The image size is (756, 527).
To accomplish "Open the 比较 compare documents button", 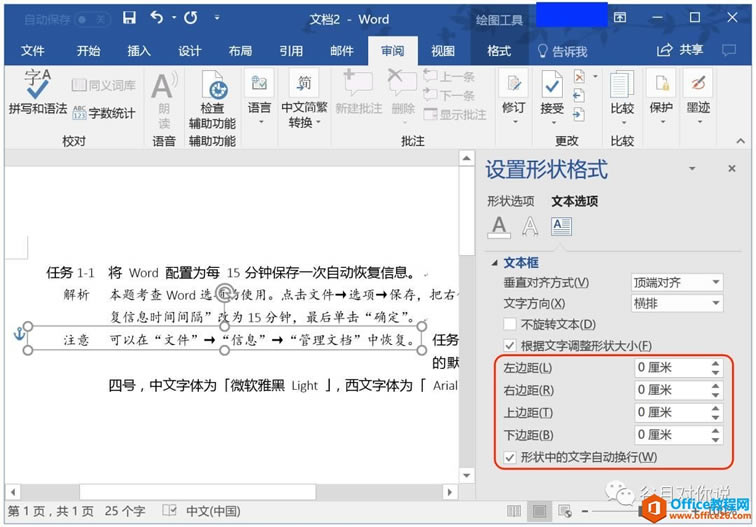I will 622,98.
